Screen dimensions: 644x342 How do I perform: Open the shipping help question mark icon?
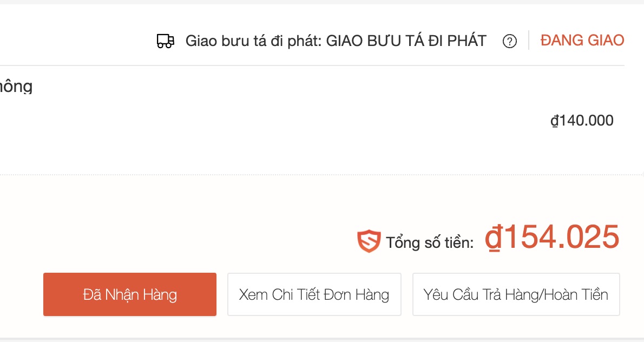point(510,41)
